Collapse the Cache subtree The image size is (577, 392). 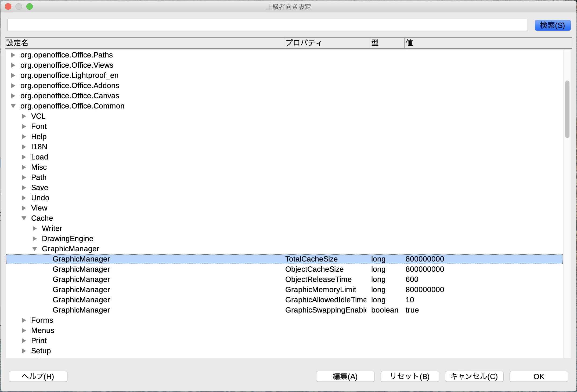(24, 218)
